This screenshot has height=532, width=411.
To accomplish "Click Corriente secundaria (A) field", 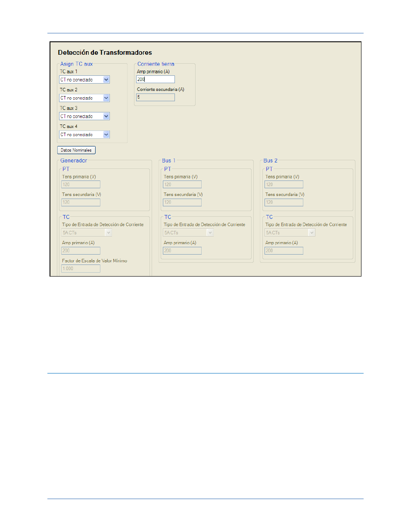I will [x=156, y=97].
